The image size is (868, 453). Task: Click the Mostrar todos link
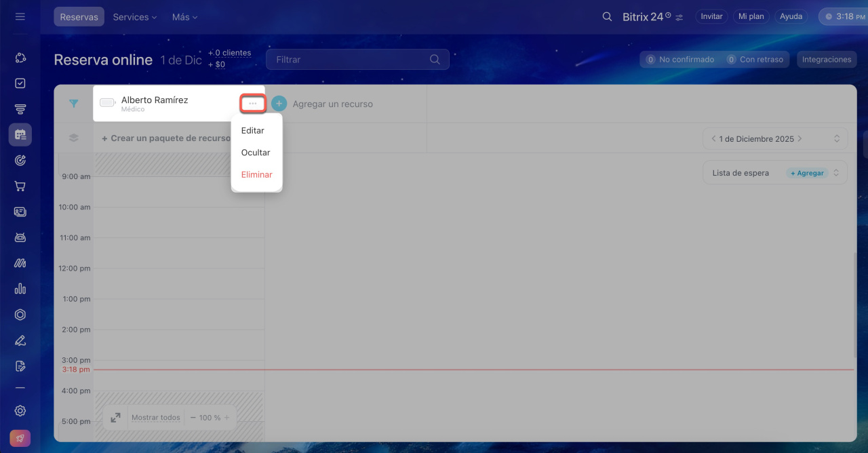pos(156,418)
